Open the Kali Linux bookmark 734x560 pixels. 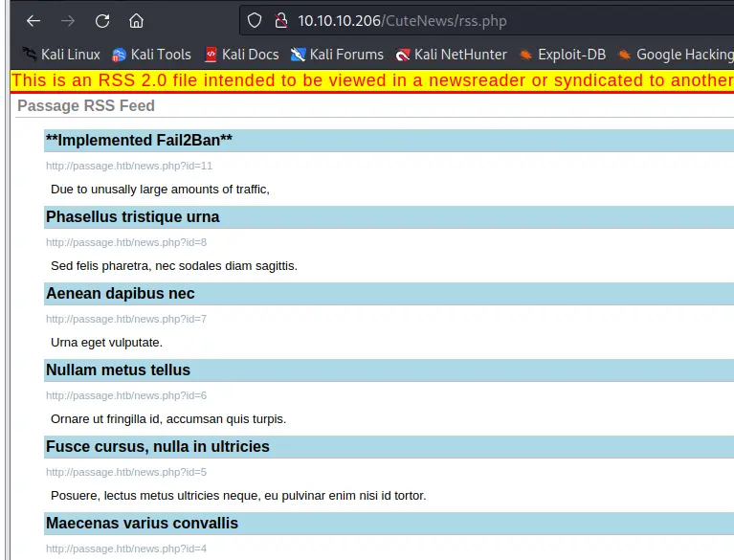click(61, 55)
